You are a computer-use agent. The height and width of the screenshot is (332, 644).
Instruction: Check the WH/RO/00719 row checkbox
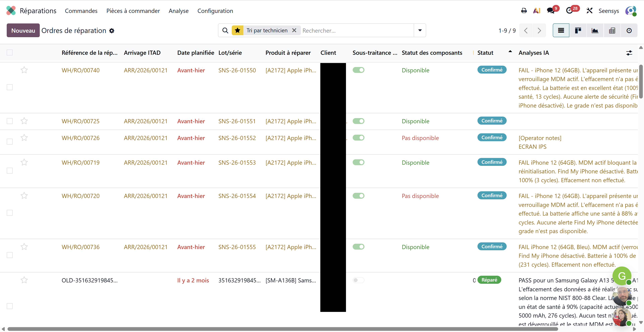[10, 171]
